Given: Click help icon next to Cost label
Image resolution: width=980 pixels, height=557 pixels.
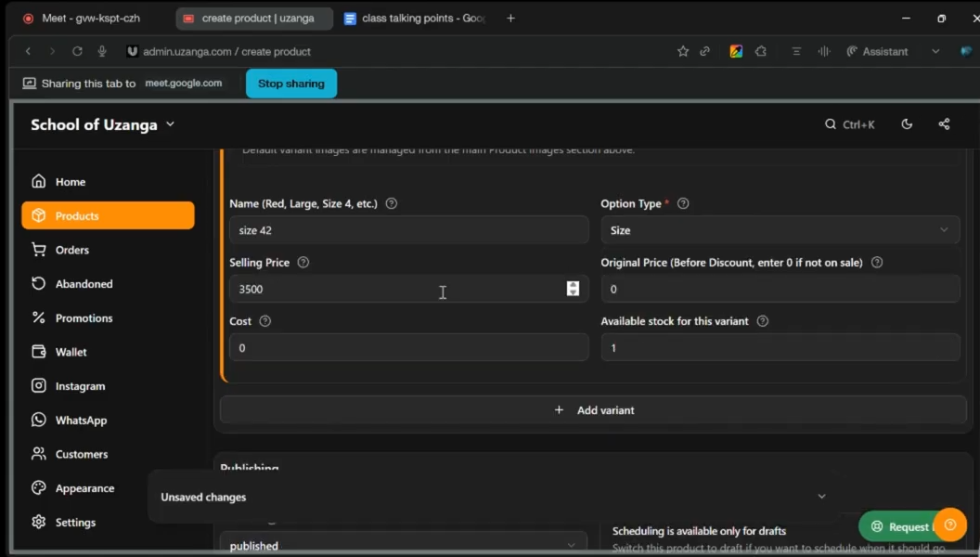Looking at the screenshot, I should 265,321.
